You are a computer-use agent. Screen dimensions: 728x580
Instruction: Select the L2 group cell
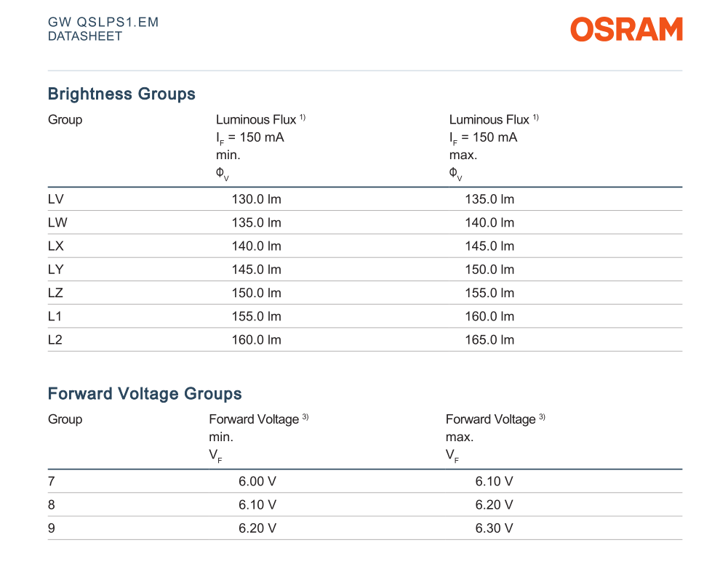pos(55,339)
